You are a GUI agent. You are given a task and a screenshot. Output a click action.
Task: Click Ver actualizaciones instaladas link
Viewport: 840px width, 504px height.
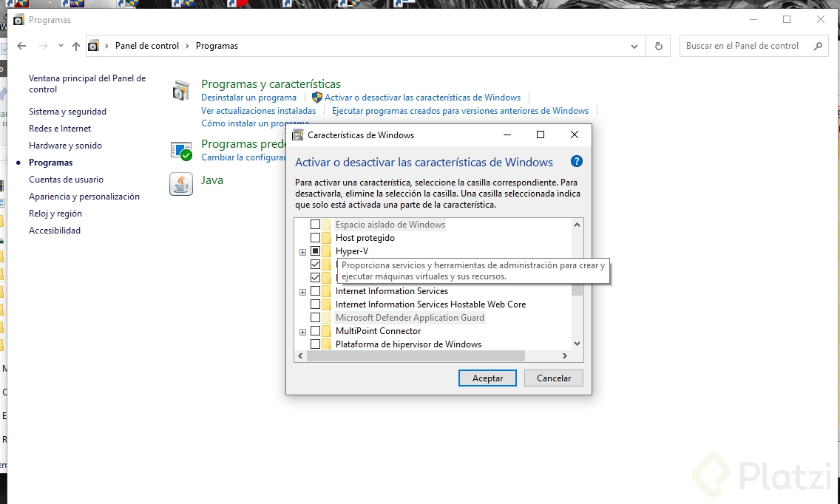pyautogui.click(x=258, y=111)
